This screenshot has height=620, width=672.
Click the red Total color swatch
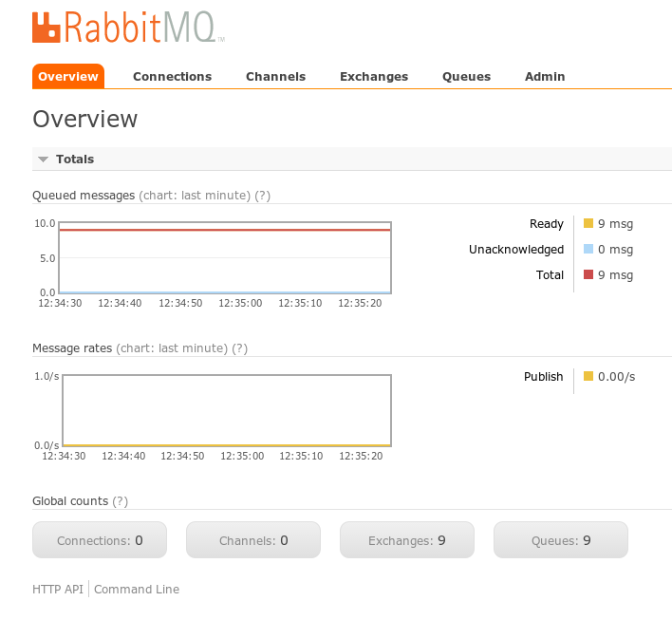[588, 274]
